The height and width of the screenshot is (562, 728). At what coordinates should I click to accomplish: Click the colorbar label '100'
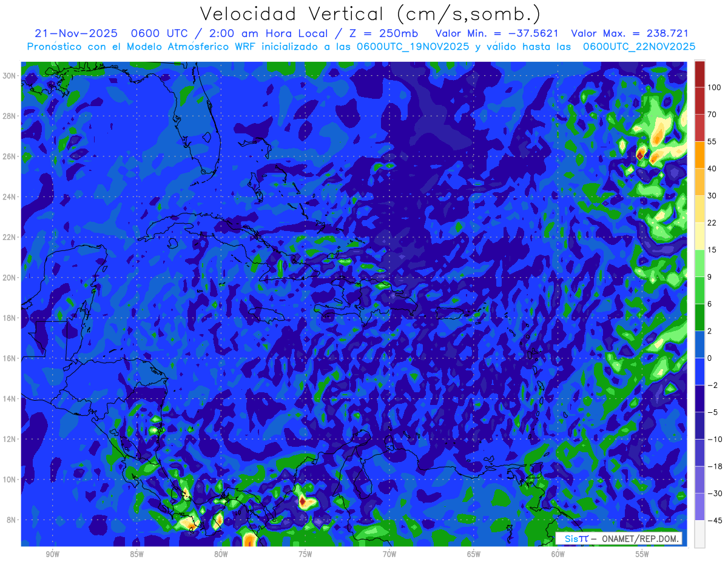click(x=714, y=87)
